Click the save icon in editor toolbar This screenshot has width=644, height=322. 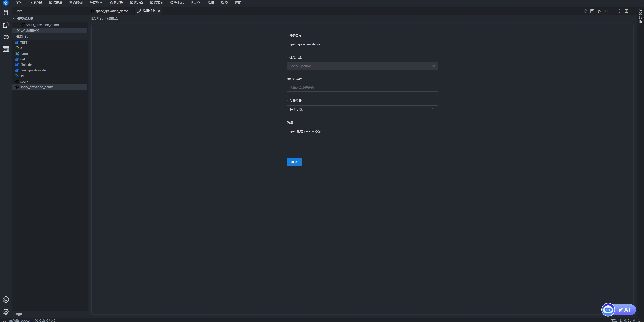click(592, 11)
